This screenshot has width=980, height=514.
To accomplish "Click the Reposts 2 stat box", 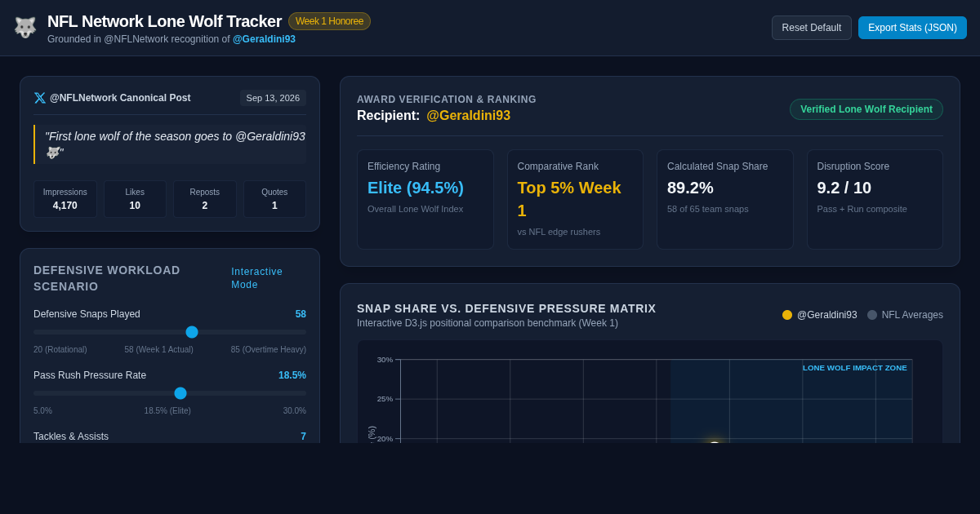I will [205, 199].
